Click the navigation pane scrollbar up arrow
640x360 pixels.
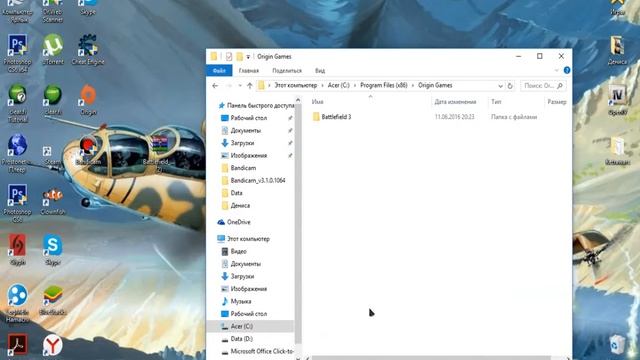(x=298, y=100)
